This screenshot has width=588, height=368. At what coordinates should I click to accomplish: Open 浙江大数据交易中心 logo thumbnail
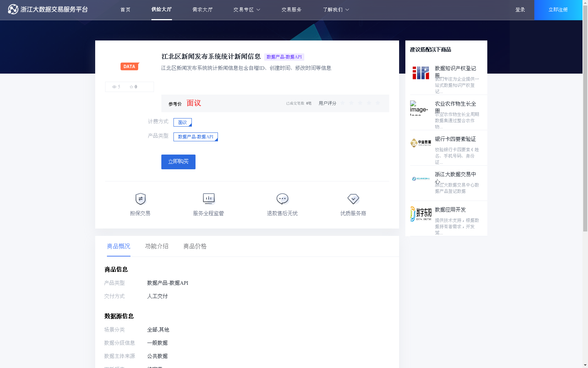pyautogui.click(x=421, y=179)
